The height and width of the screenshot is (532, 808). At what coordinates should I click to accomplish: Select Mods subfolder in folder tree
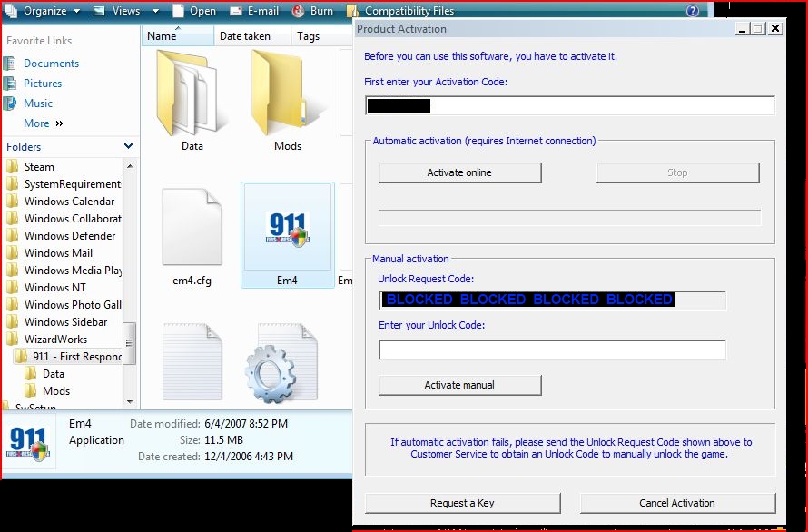[x=56, y=391]
